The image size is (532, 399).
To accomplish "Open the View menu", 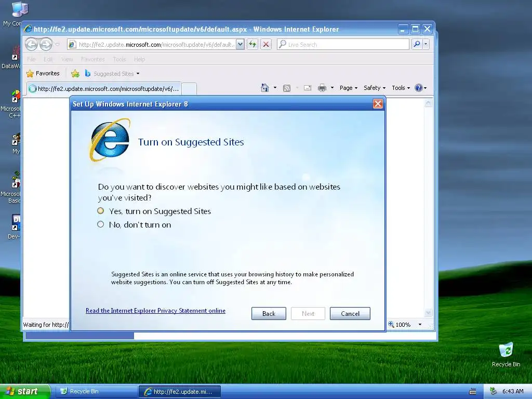I will (x=67, y=59).
